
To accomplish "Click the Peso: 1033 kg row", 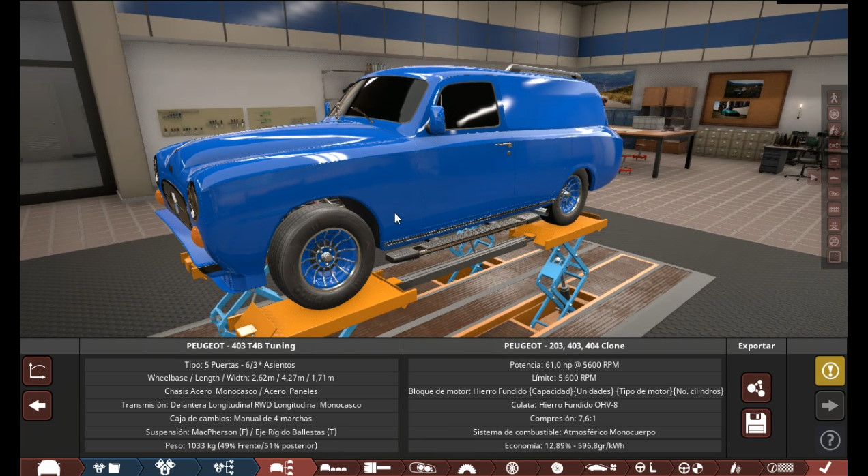I will [241, 446].
